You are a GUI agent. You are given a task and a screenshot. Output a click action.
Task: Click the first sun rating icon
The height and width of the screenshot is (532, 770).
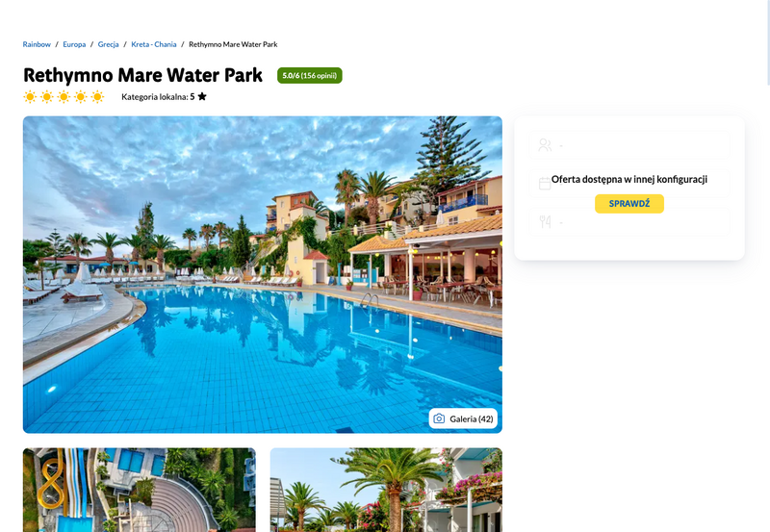coord(30,96)
